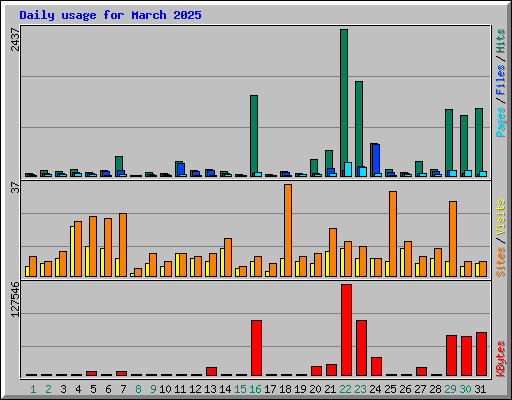Viewport: 512px width, 400px height.
Task: Click green day label 15 on the x-axis
Action: [240, 389]
